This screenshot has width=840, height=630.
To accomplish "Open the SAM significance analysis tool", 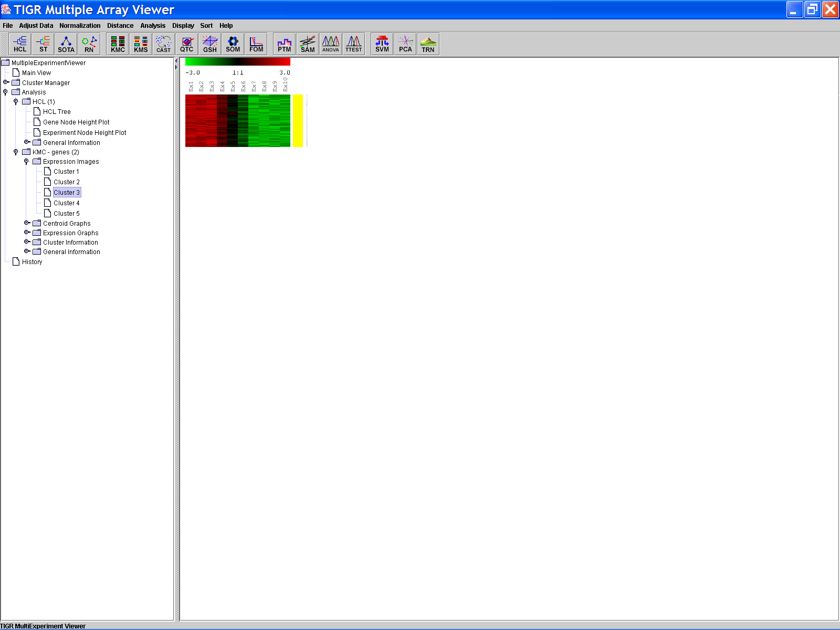I will coord(308,44).
